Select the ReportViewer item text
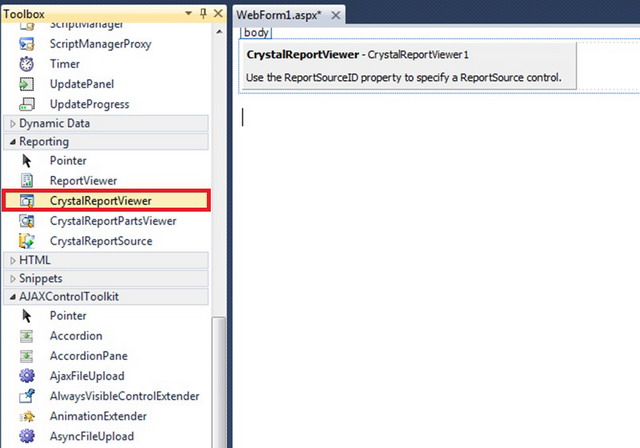Viewport: 640px width, 448px height. tap(83, 181)
